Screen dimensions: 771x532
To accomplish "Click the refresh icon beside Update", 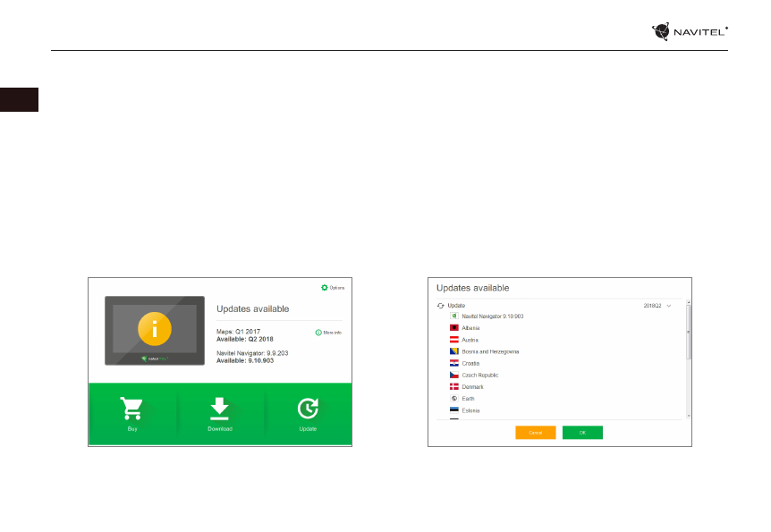I will pos(441,305).
